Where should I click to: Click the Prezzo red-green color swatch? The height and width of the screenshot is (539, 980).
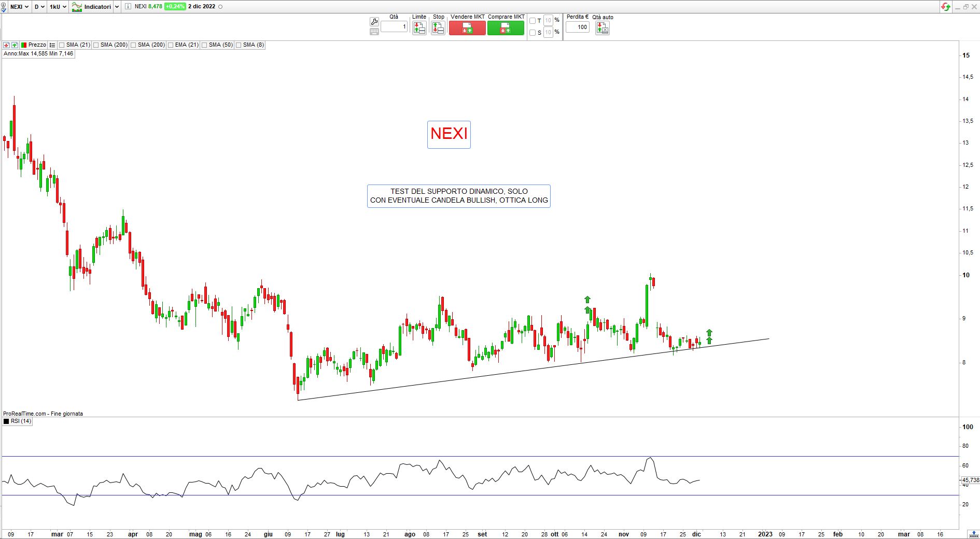[x=24, y=45]
